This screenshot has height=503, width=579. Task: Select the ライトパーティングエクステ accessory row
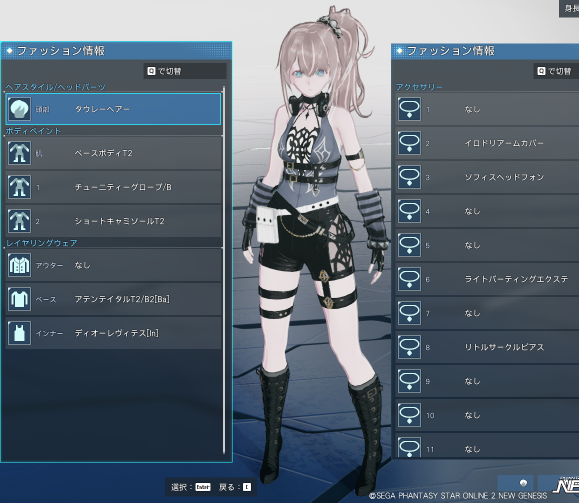[x=487, y=279]
